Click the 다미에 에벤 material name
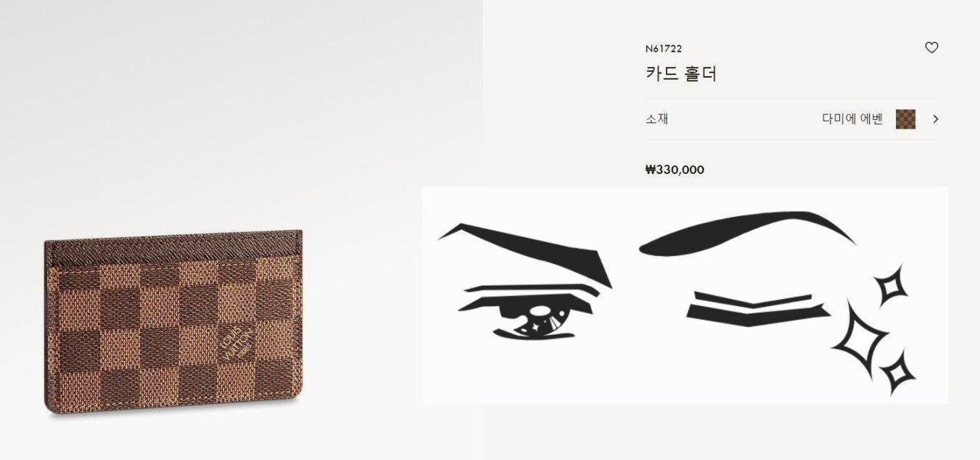980x460 pixels. [852, 119]
